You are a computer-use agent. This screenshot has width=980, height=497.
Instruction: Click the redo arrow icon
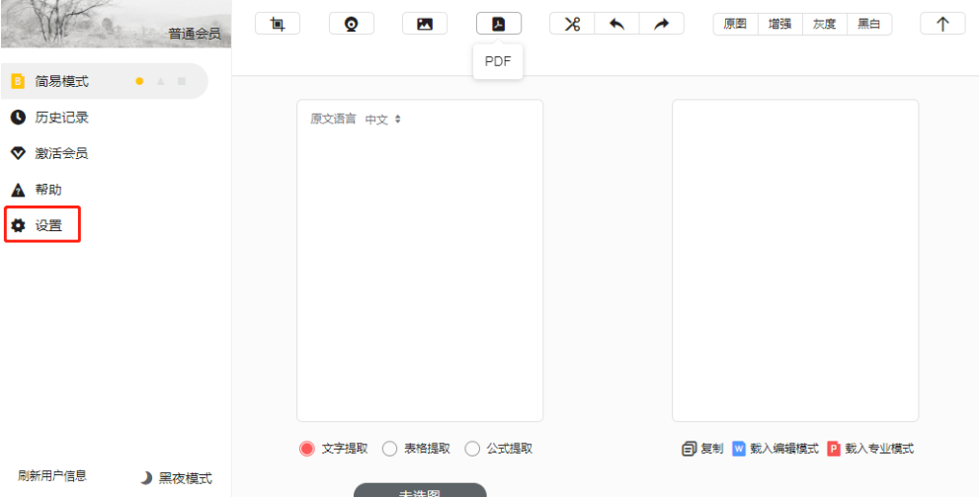point(662,24)
